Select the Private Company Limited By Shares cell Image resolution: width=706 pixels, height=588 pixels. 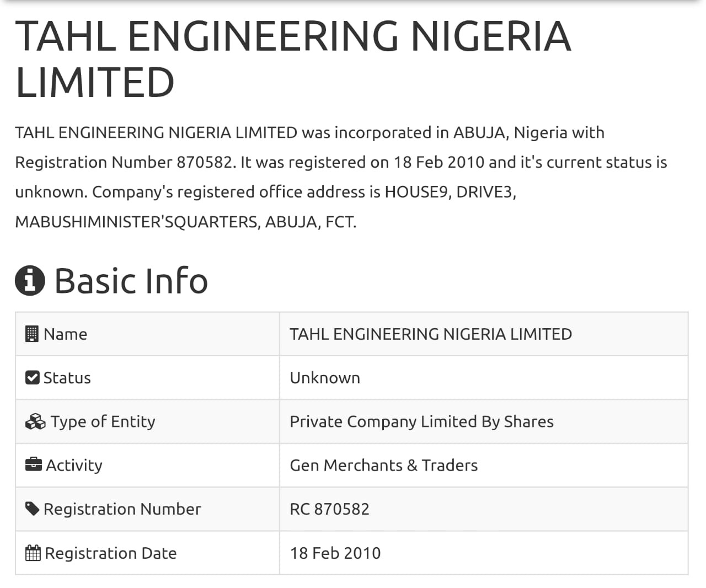[421, 421]
